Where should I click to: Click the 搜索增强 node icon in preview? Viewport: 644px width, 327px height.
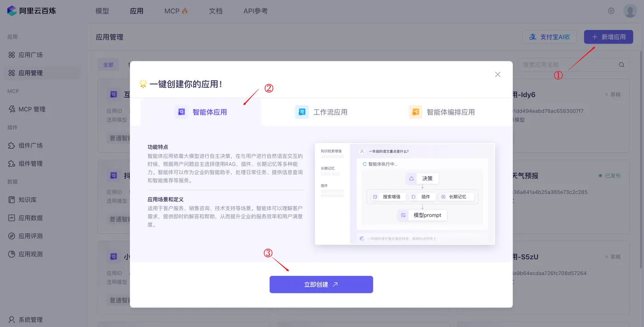375,196
